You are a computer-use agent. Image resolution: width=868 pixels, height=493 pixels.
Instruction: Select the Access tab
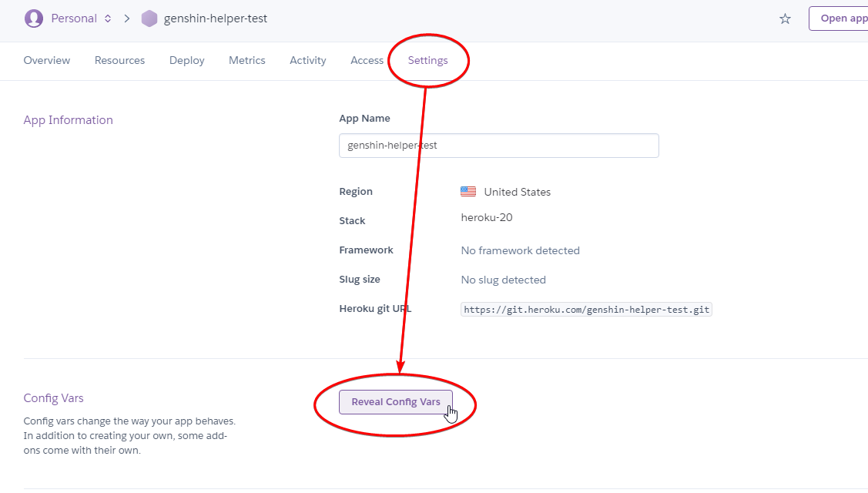point(367,60)
